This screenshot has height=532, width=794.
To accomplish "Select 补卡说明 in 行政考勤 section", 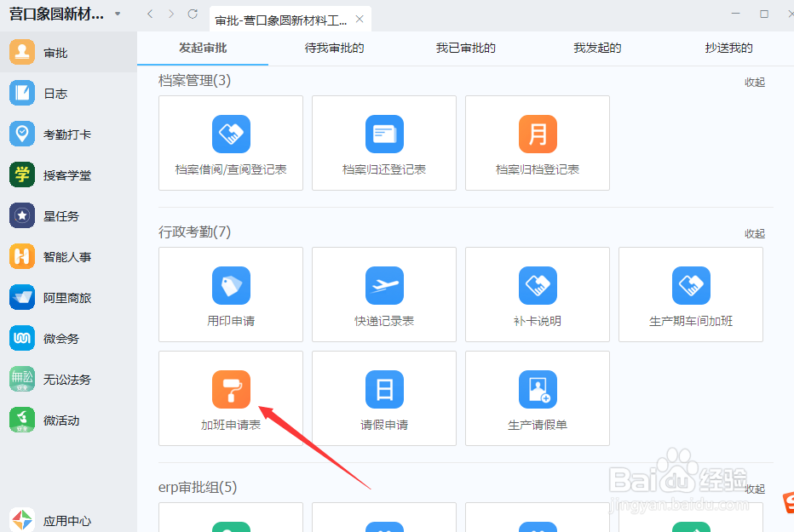I will coord(537,295).
